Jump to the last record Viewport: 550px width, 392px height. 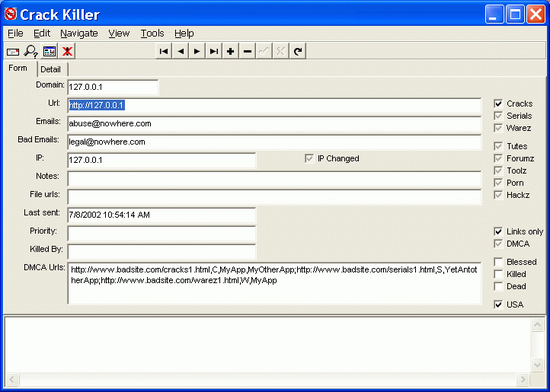tap(214, 51)
